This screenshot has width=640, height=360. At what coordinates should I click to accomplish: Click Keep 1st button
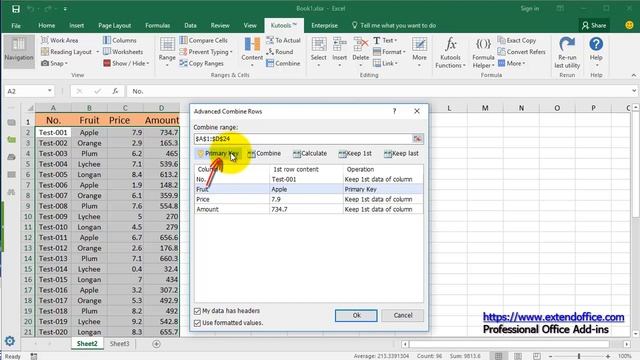(355, 153)
